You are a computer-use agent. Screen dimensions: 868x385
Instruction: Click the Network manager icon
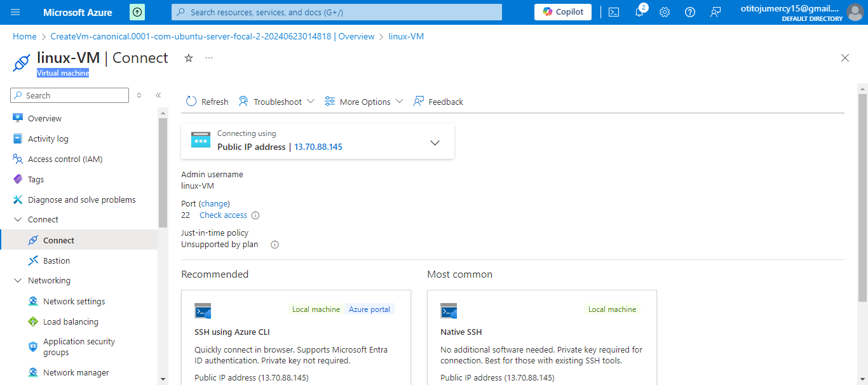tap(33, 372)
